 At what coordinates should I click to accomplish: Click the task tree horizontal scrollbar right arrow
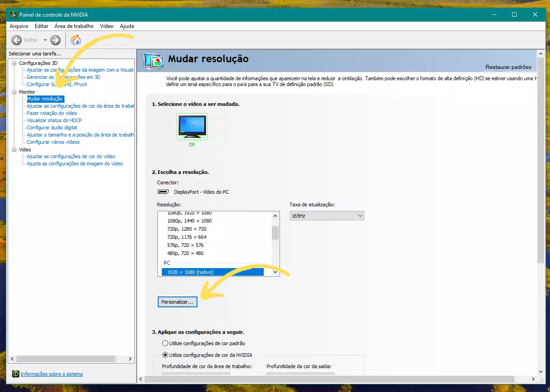pyautogui.click(x=130, y=359)
